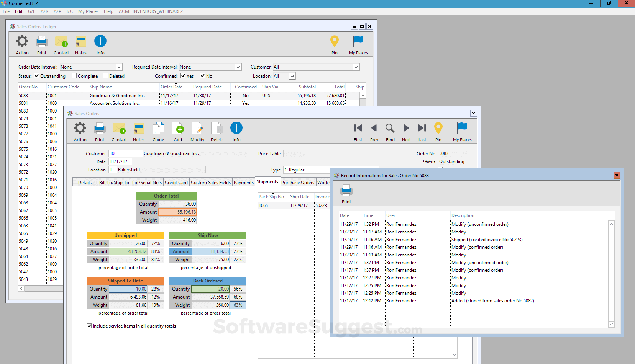Go to the Last record arrow

click(x=422, y=128)
